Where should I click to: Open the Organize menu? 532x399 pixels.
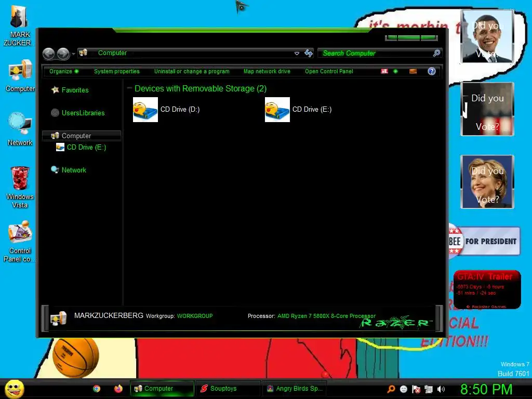point(64,71)
